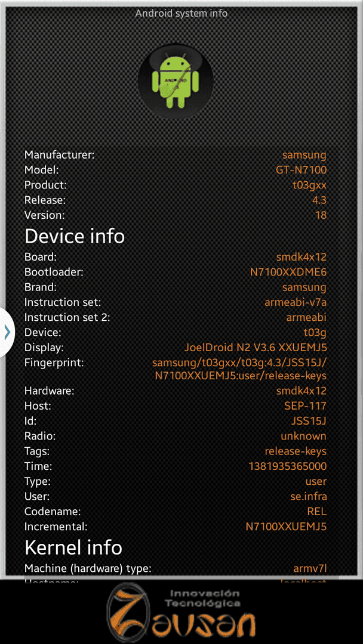Select the Release value 4.3
Screen dimensions: 363x644
[319, 200]
